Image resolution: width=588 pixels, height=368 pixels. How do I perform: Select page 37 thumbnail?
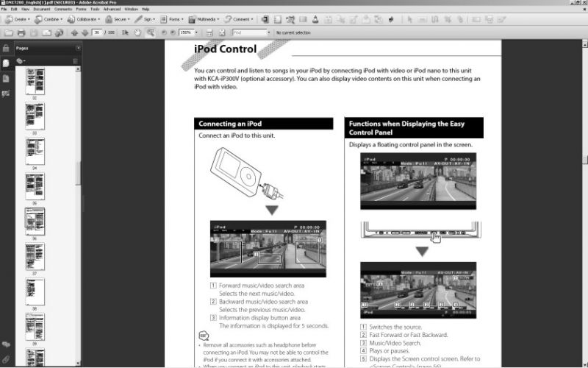(35, 256)
